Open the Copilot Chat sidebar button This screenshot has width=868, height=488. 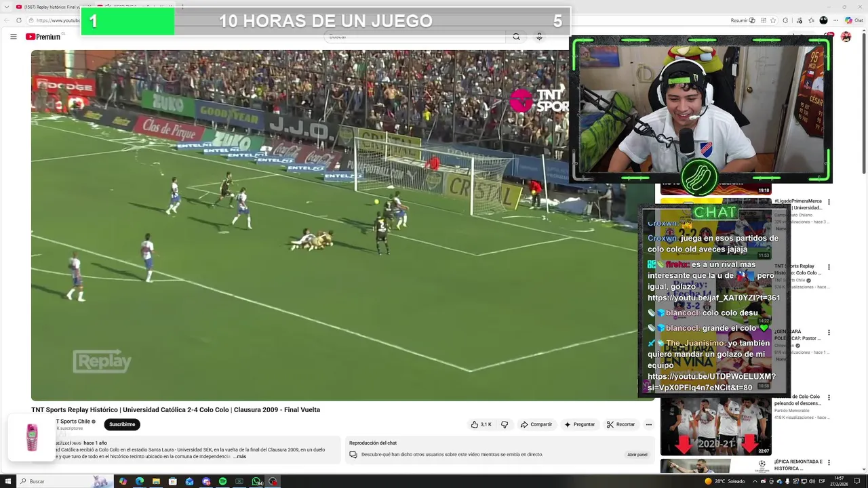(x=854, y=20)
